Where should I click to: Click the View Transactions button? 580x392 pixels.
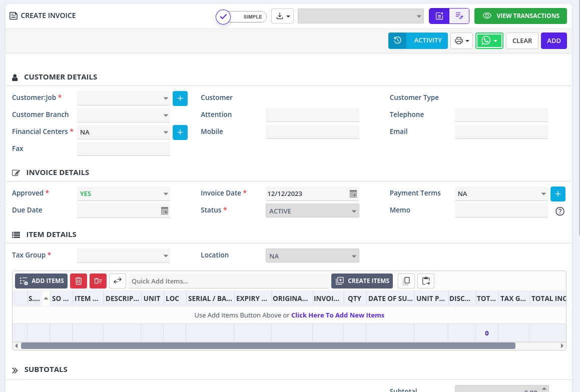tap(520, 16)
